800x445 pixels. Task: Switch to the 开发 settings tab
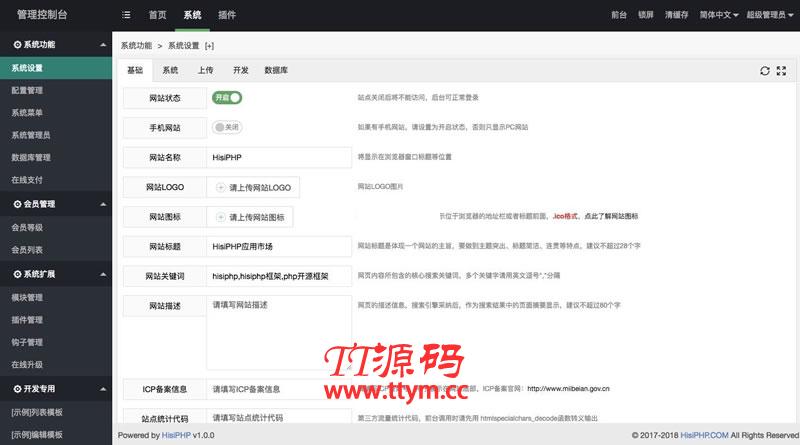point(240,70)
